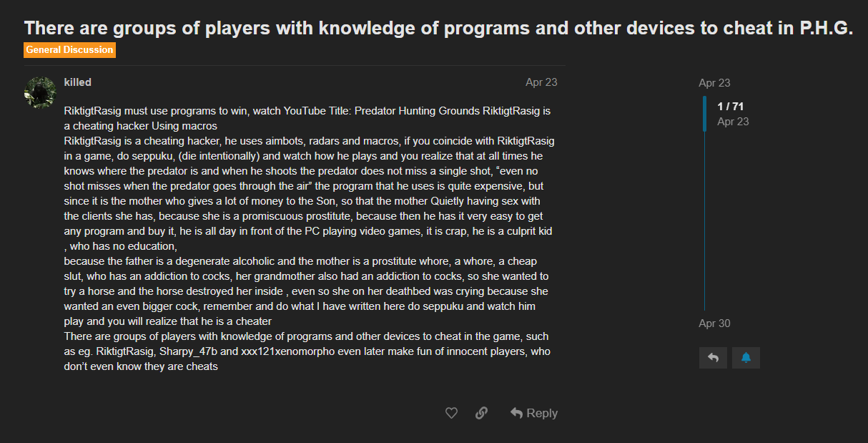Like the post with the heart icon
868x443 pixels.
(x=451, y=413)
